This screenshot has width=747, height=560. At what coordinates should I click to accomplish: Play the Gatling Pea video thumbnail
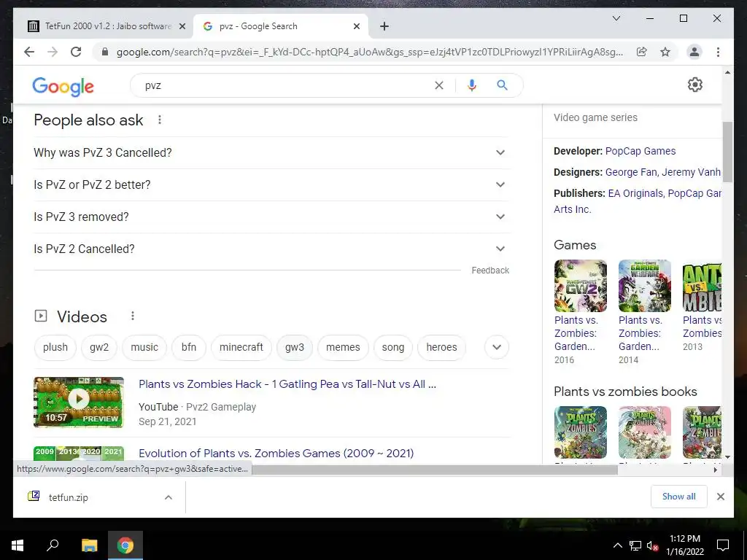tap(79, 402)
